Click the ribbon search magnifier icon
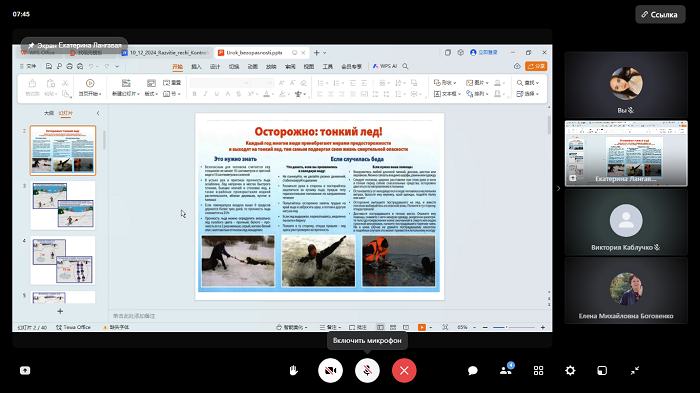Screen dimensions: 700x393 405,66
